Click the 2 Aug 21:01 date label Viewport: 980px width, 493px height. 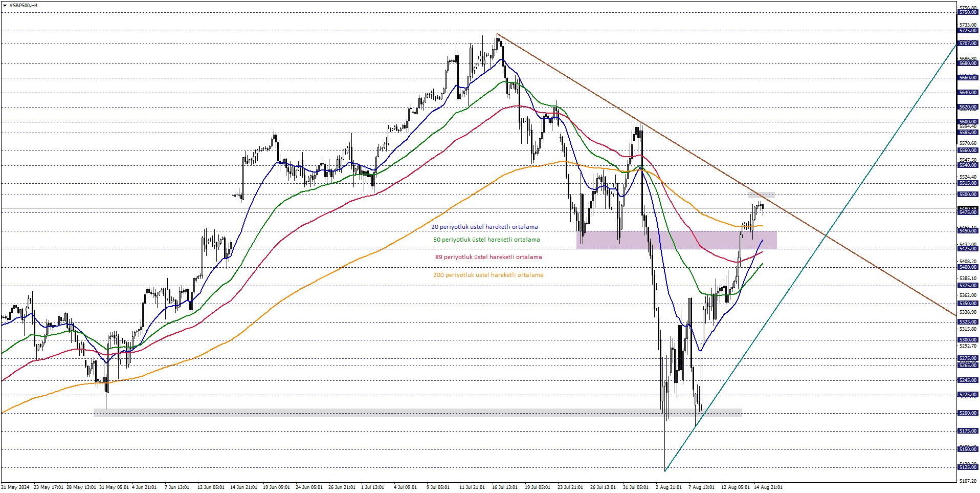click(x=669, y=487)
